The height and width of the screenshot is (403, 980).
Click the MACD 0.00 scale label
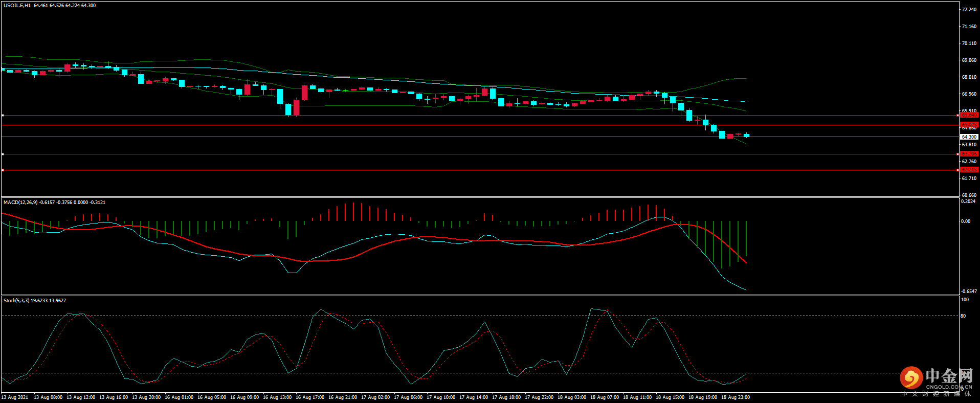pyautogui.click(x=965, y=221)
